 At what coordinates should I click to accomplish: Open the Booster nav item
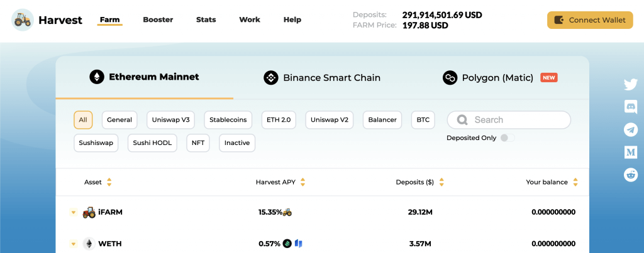point(158,19)
